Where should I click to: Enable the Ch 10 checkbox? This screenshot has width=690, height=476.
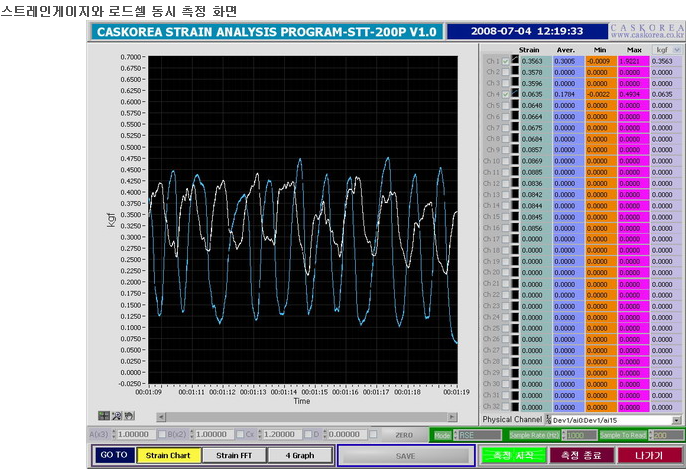coord(506,161)
